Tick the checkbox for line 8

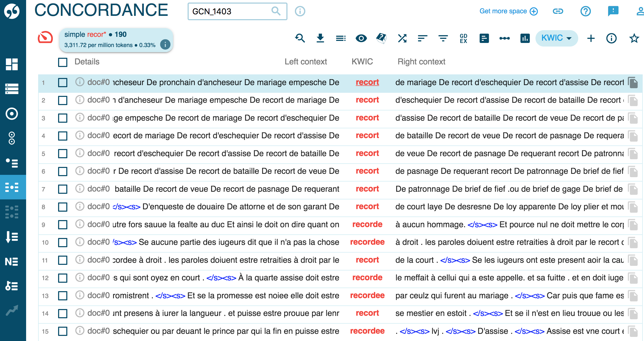click(x=63, y=207)
